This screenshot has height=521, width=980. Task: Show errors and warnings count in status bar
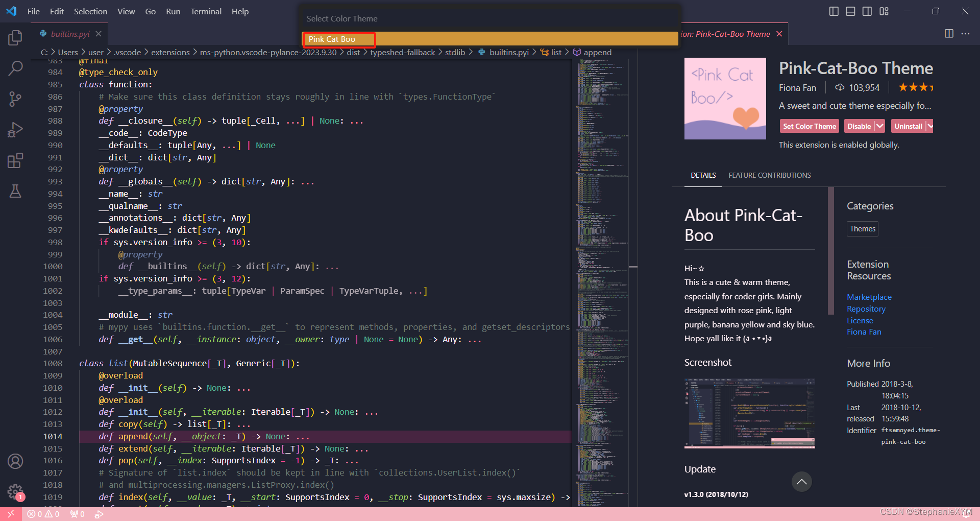pos(43,514)
